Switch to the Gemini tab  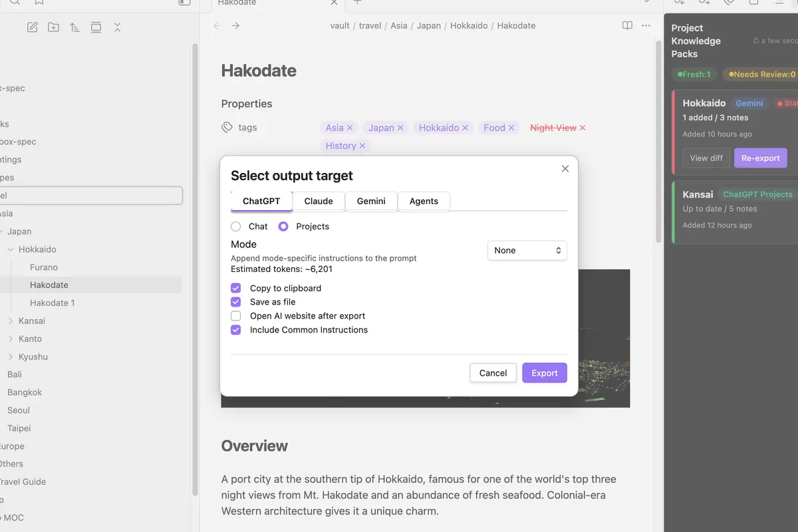tap(371, 201)
